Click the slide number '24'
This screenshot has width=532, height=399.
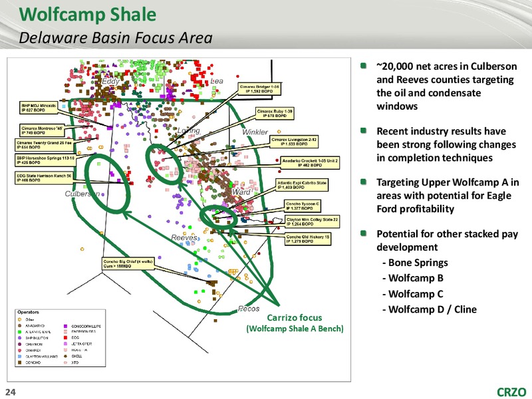click(11, 392)
